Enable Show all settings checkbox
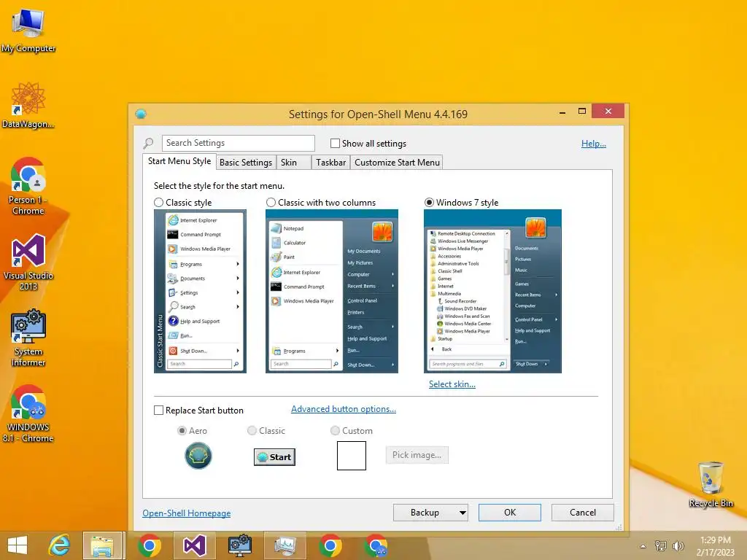This screenshot has width=747, height=560. 335,144
